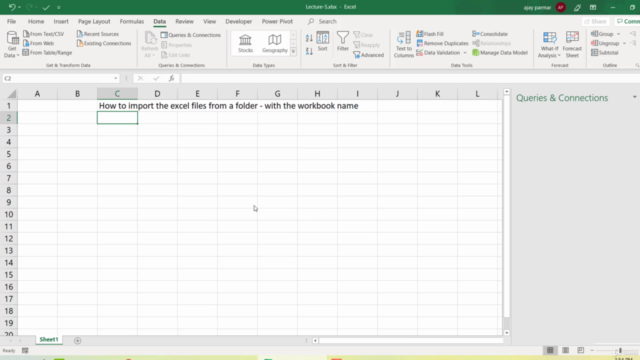Open the Formulas tab
Viewport: 640px width, 360px height.
click(x=131, y=21)
